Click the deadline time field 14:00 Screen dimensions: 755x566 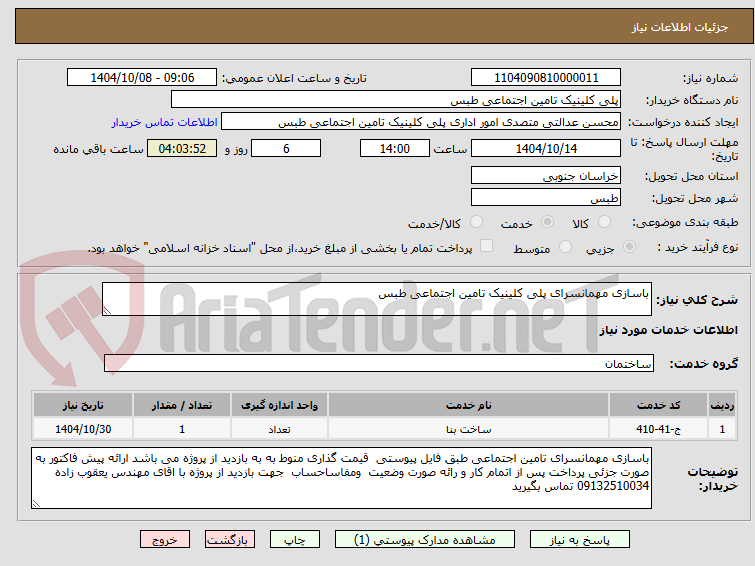click(395, 148)
